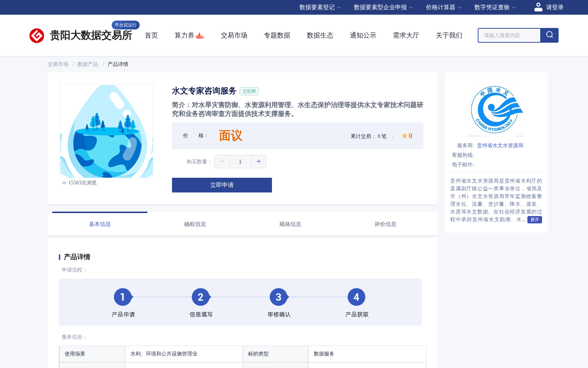Open 通知公示 navigation item

[x=363, y=35]
